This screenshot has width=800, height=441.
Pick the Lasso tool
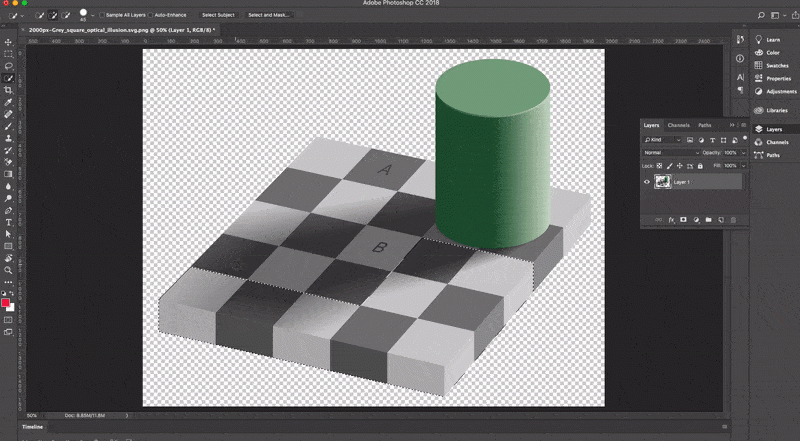9,66
